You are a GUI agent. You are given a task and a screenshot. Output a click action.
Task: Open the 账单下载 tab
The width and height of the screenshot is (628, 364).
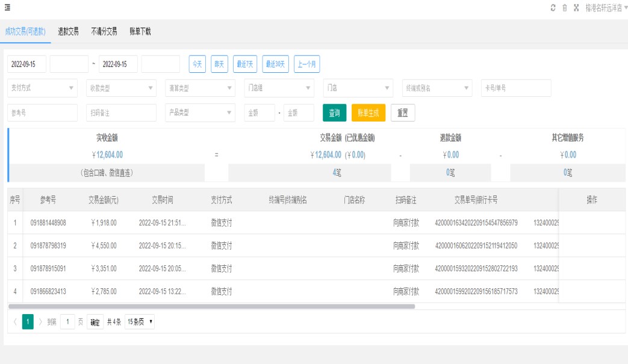(x=140, y=32)
